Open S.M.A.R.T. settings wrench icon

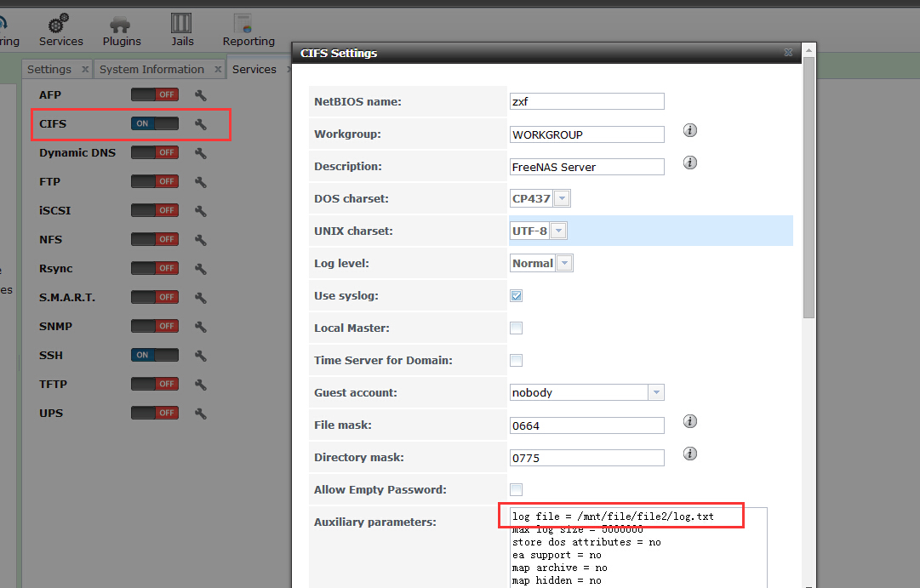(x=201, y=298)
